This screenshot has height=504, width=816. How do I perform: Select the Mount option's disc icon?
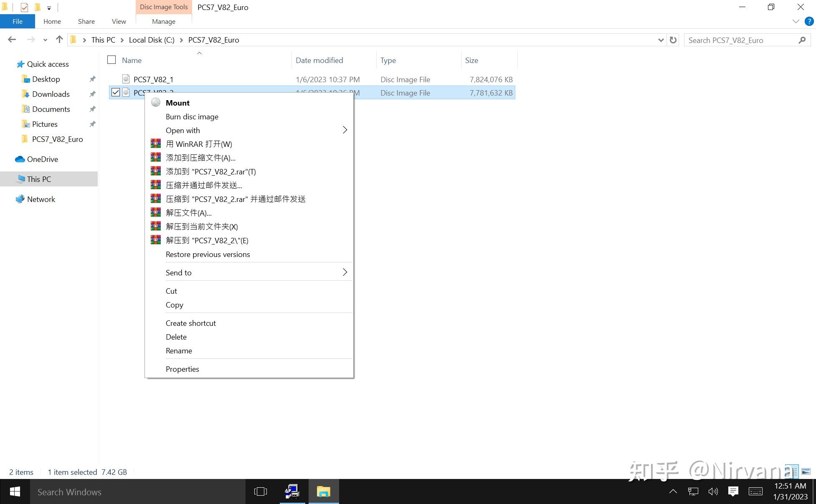point(156,102)
